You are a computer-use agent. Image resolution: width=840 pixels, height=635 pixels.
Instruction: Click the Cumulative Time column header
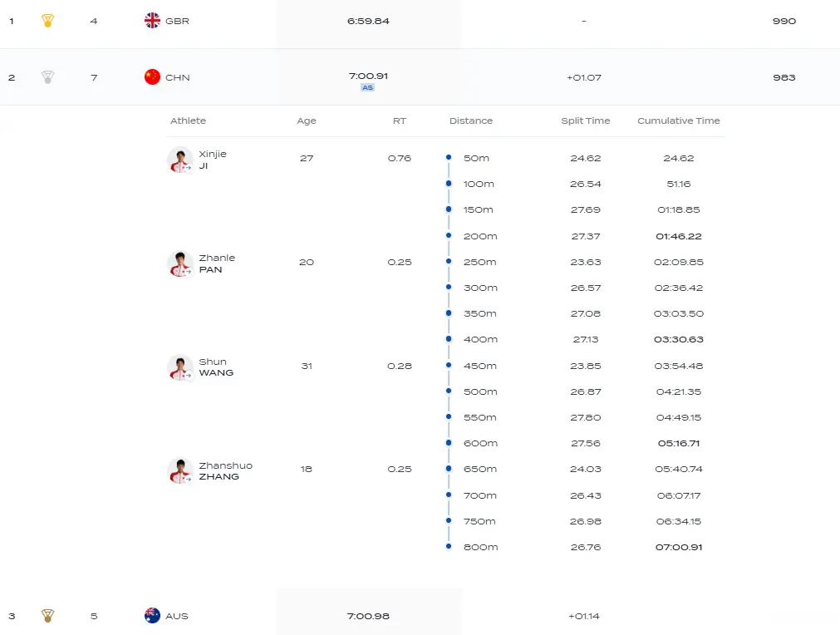pyautogui.click(x=678, y=121)
